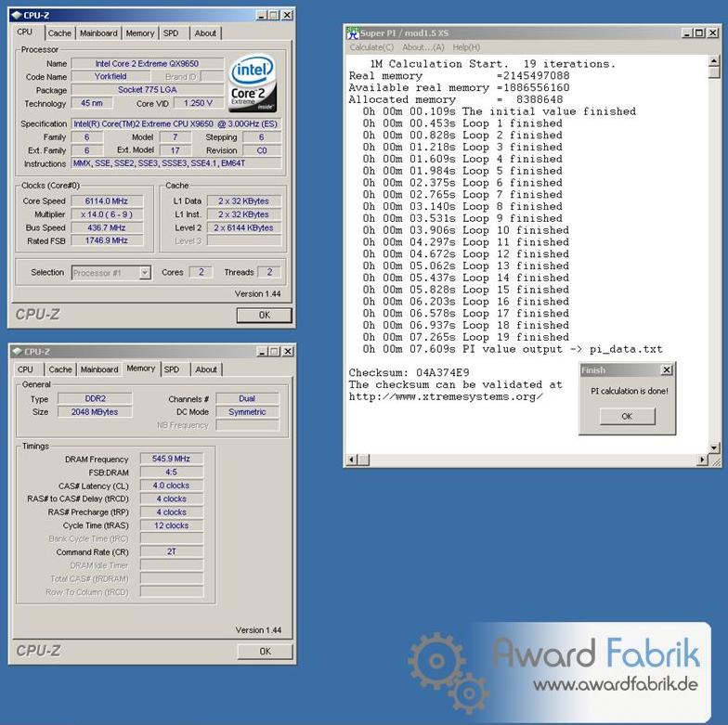Click the Super PI title bar icon
The width and height of the screenshot is (728, 725).
point(353,33)
